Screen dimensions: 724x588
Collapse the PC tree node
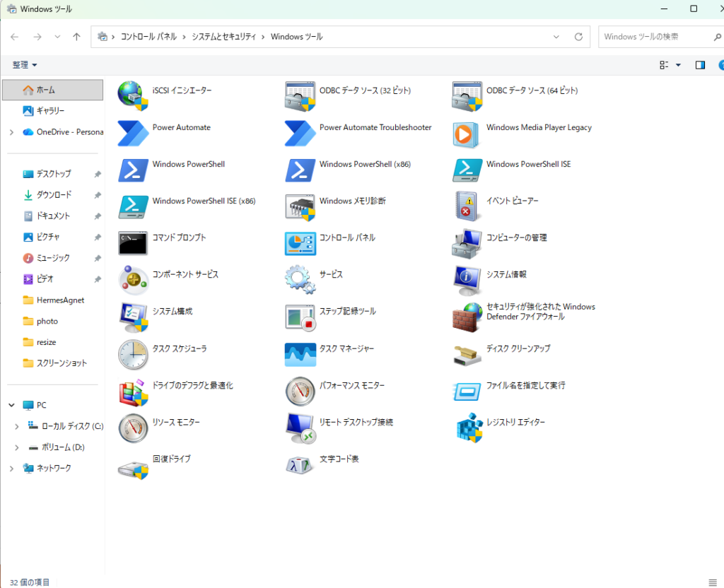(x=11, y=405)
